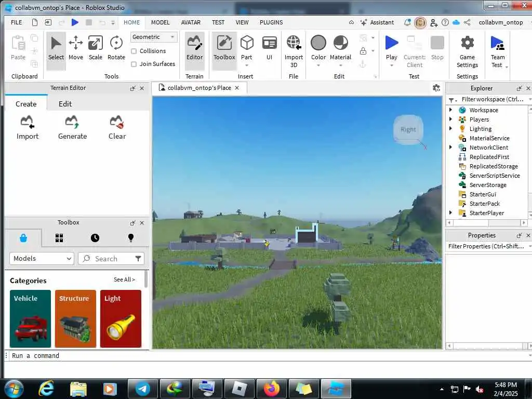Open collaborate add-user icon

point(434,22)
